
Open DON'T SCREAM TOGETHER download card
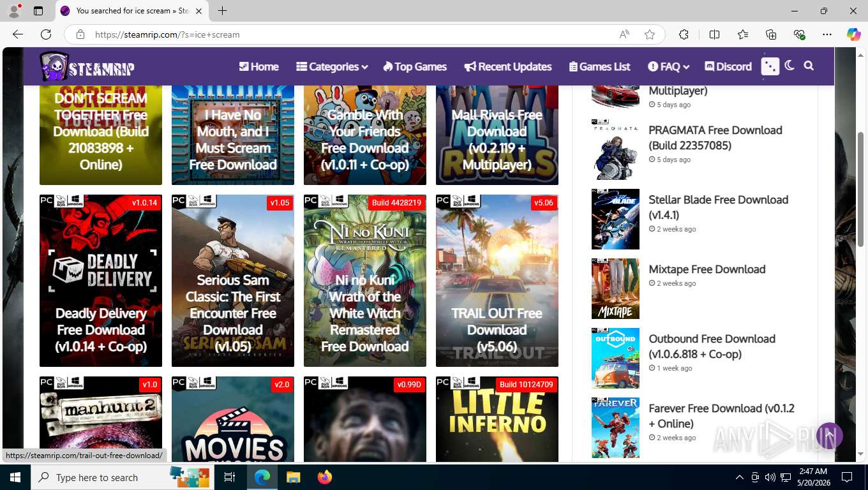coord(101,135)
